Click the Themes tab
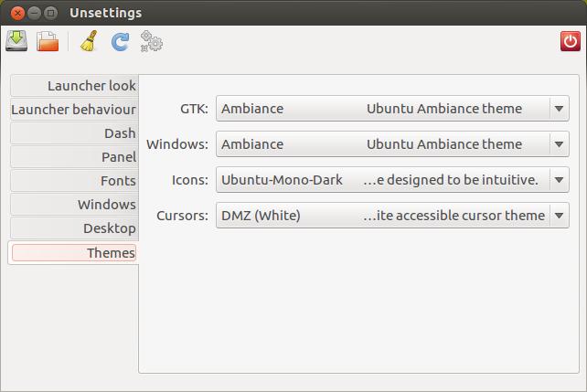The width and height of the screenshot is (587, 392). tap(73, 253)
